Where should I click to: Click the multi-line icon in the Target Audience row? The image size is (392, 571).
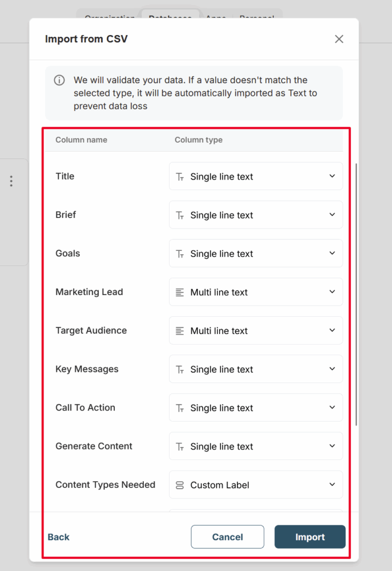coord(180,331)
